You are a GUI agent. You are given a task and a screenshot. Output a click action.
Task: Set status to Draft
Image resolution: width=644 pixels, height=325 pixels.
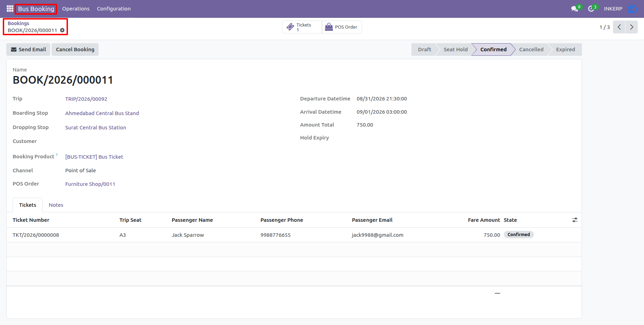point(424,50)
